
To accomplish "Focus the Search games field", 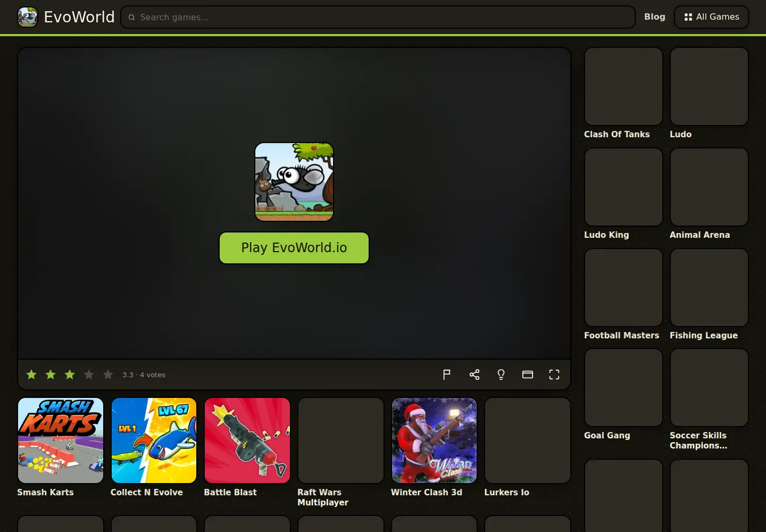I will [378, 17].
